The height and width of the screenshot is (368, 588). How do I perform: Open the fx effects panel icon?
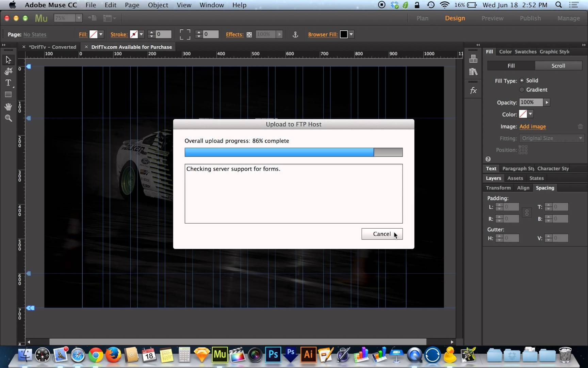pos(473,91)
